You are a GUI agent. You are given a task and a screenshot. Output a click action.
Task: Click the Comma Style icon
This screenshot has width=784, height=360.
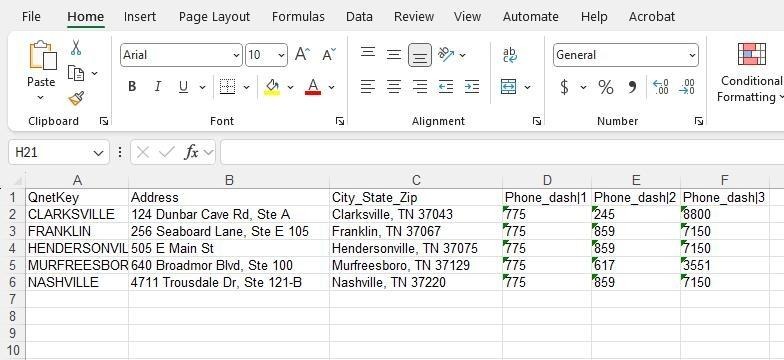pos(632,88)
